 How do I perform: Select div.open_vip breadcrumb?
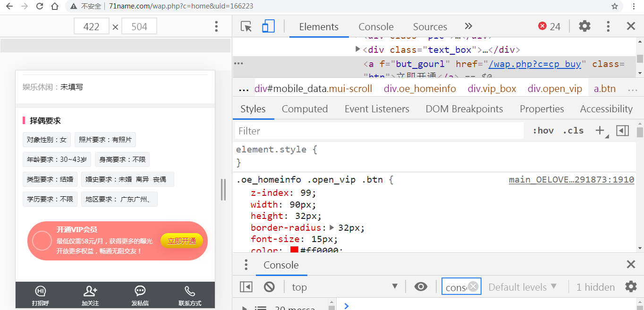tap(555, 89)
